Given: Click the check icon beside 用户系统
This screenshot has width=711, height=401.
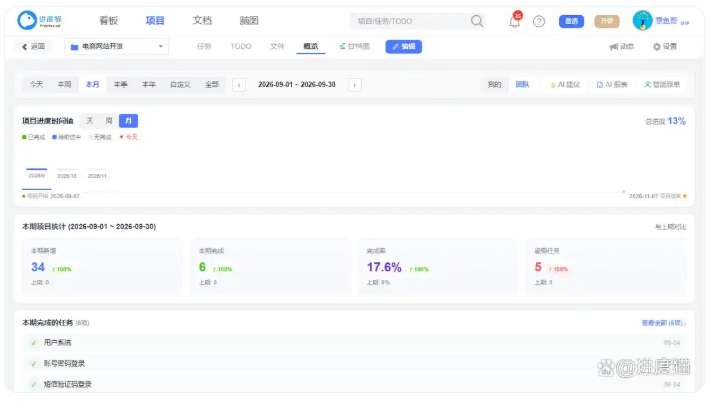Looking at the screenshot, I should pos(34,343).
